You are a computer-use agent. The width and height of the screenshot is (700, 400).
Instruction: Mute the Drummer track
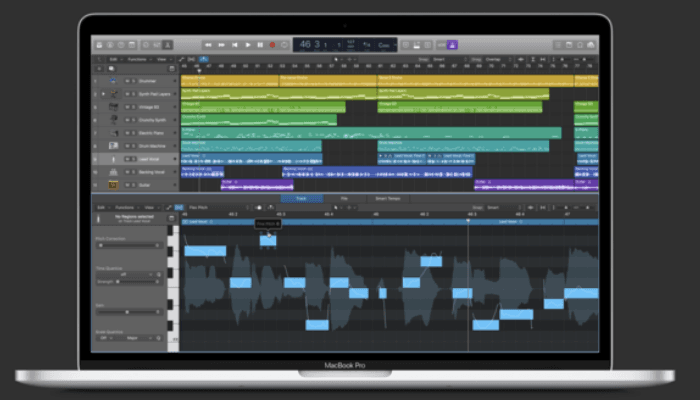(x=129, y=81)
